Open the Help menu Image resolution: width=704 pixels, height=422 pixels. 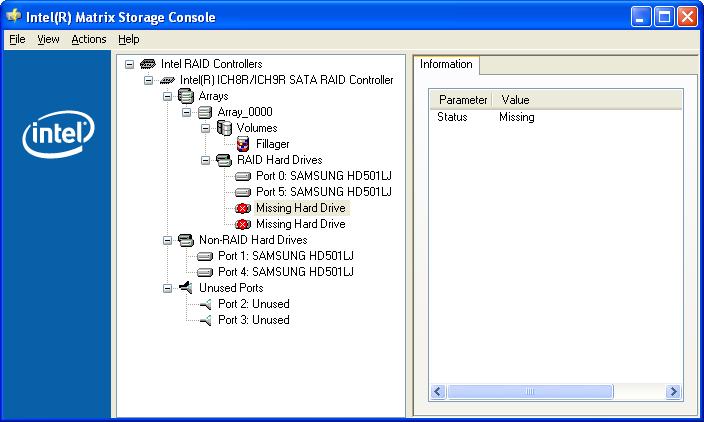(x=128, y=40)
